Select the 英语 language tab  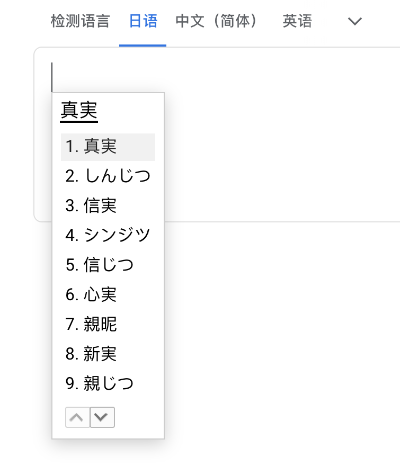pos(297,21)
